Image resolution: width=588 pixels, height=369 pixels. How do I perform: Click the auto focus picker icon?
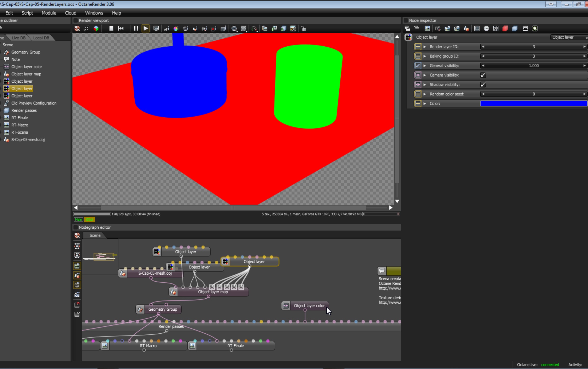166,29
